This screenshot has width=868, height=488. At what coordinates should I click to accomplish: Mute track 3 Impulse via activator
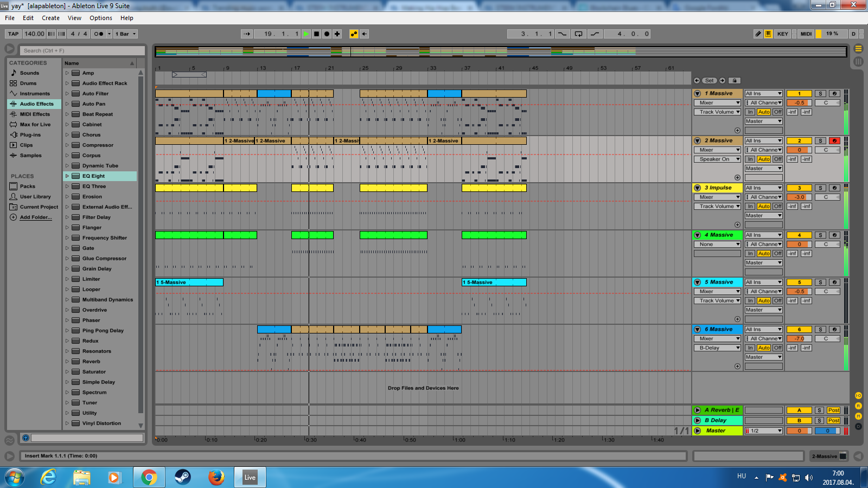(799, 188)
